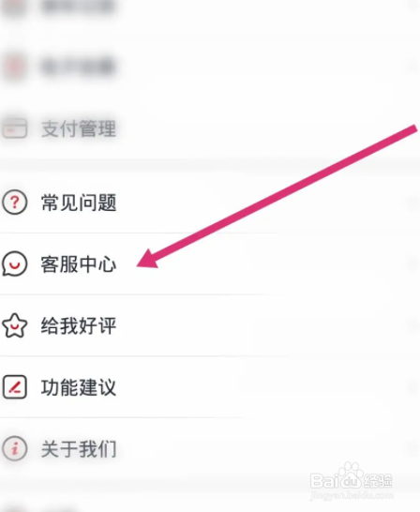Click the jingyan.baidu.com watermark text

352,495
